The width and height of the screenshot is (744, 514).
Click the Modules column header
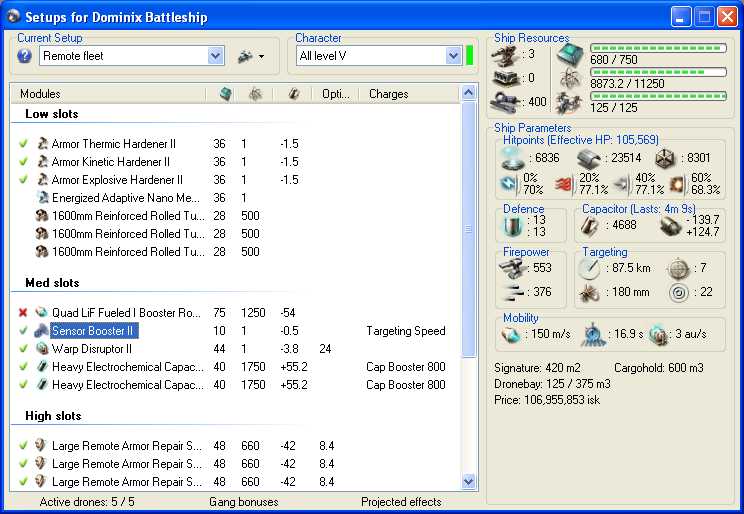click(x=42, y=94)
